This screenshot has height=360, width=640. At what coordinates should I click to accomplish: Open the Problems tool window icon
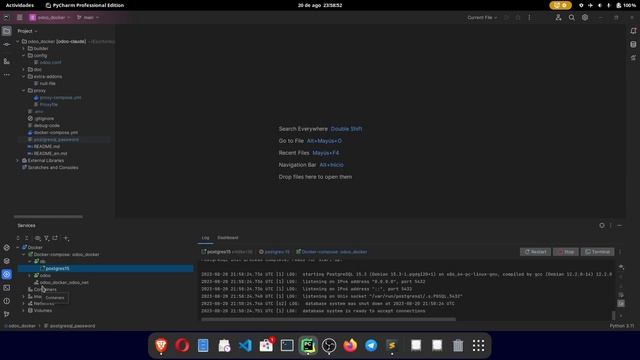(x=7, y=301)
